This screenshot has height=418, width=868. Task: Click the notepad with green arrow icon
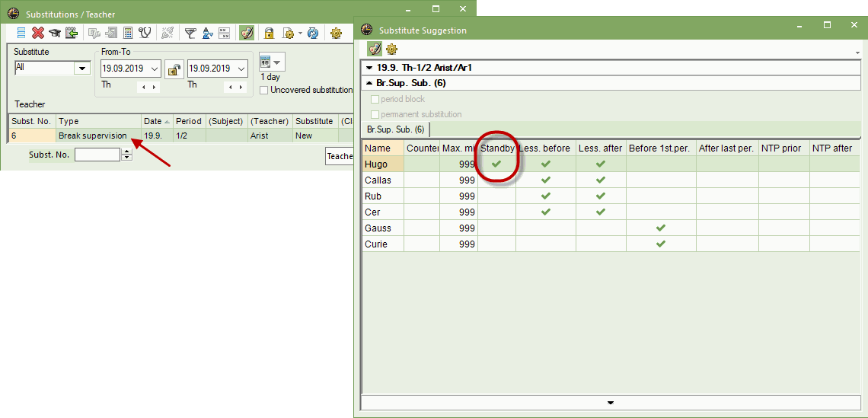(x=72, y=34)
